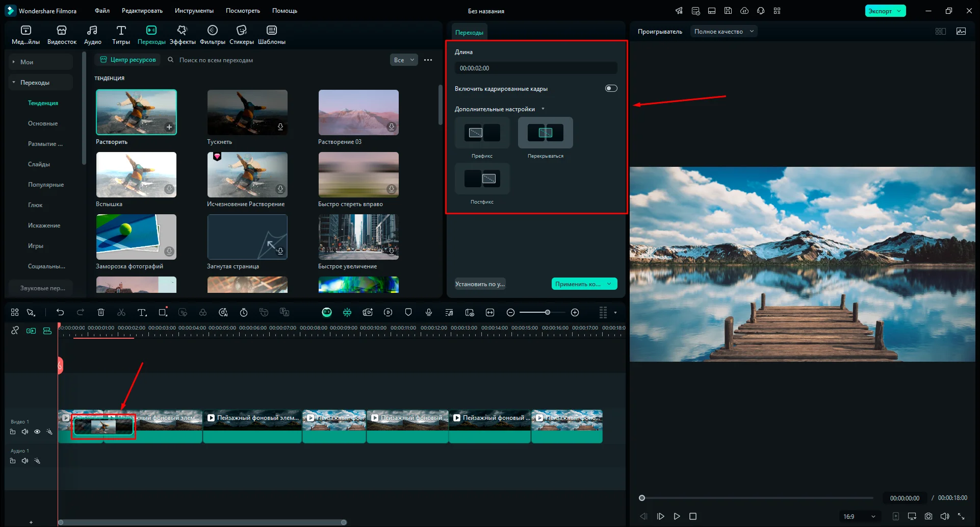980x527 pixels.
Task: Open the Титры (Titles) panel
Action: coord(121,35)
